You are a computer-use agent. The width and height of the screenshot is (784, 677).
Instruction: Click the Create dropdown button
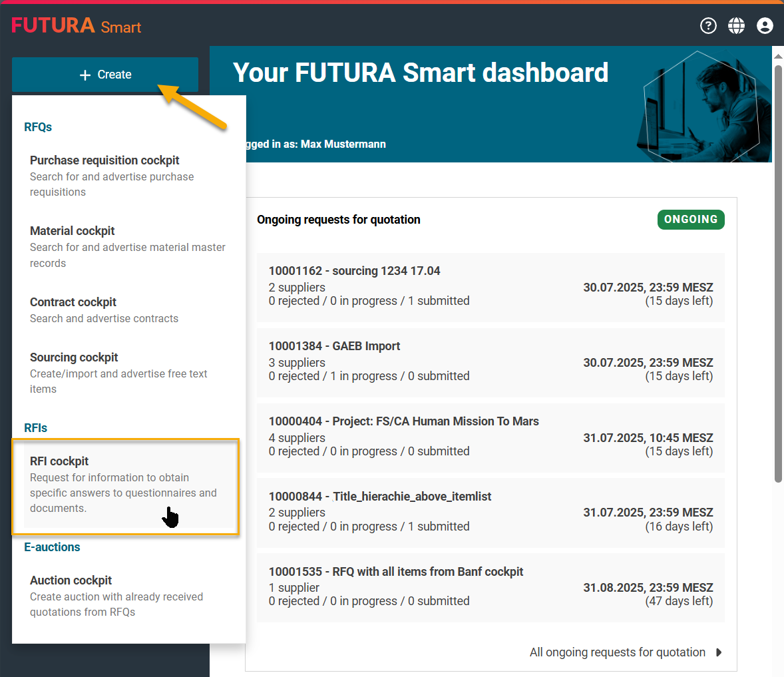coord(105,75)
